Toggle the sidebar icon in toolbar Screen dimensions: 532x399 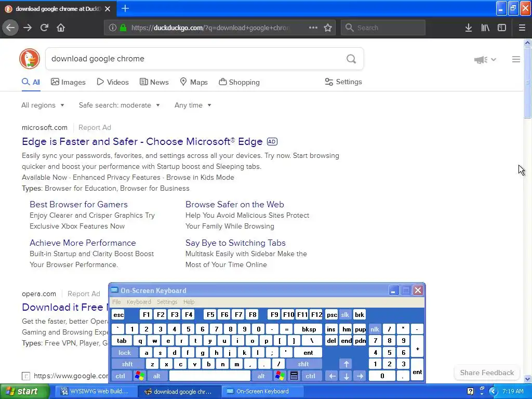pyautogui.click(x=502, y=28)
